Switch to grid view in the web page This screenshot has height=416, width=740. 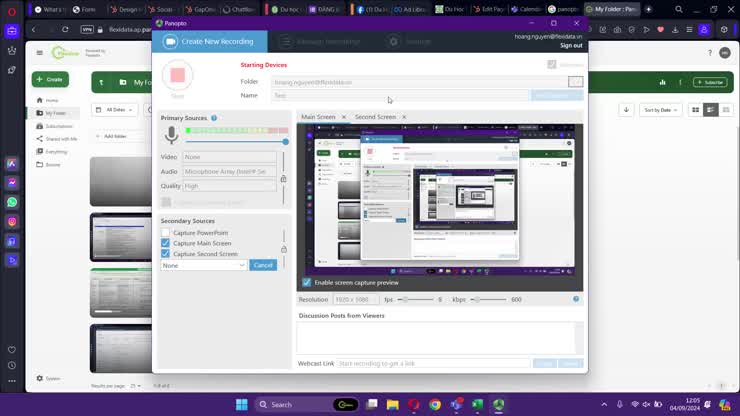click(695, 110)
